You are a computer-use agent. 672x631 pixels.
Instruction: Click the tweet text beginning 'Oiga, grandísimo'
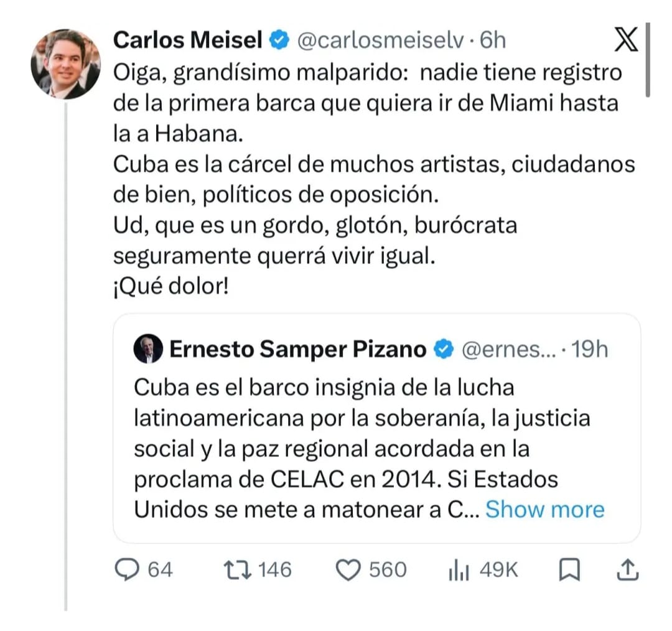click(374, 179)
